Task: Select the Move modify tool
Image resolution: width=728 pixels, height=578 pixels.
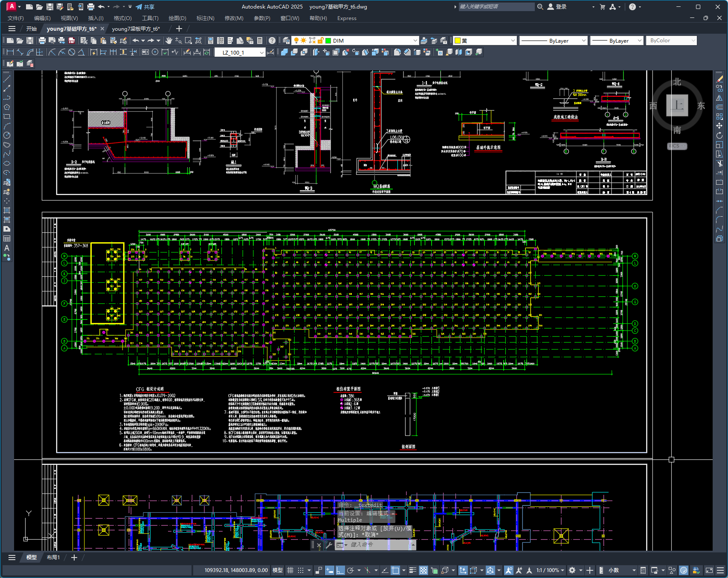Action: pyautogui.click(x=719, y=126)
